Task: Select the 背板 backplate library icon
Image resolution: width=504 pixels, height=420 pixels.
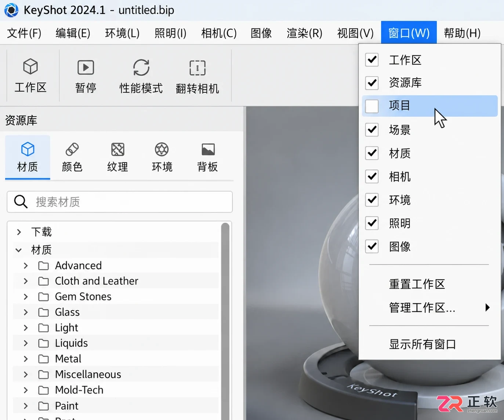Action: point(208,149)
